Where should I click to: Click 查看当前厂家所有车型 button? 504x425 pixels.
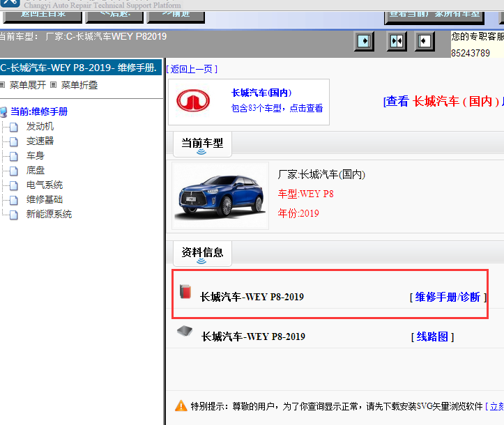(x=434, y=17)
